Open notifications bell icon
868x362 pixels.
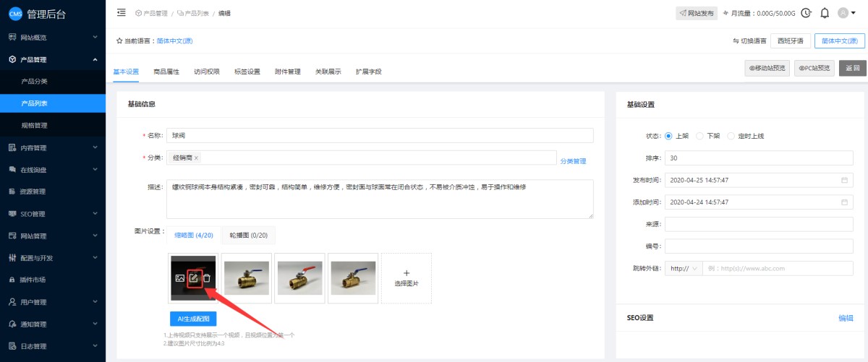point(824,13)
